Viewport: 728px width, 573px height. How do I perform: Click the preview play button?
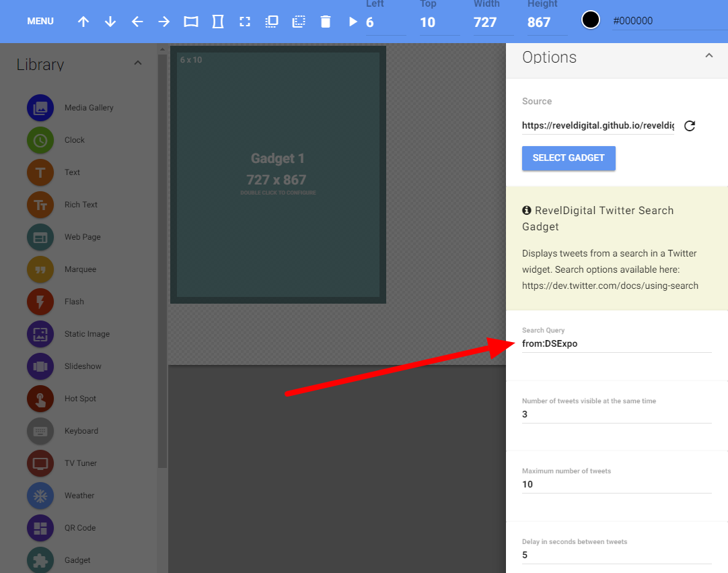tap(353, 22)
